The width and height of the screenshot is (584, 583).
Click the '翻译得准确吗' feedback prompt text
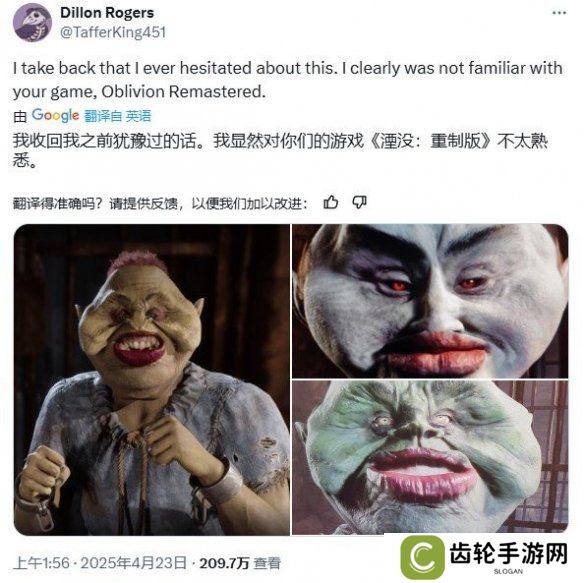pos(161,203)
